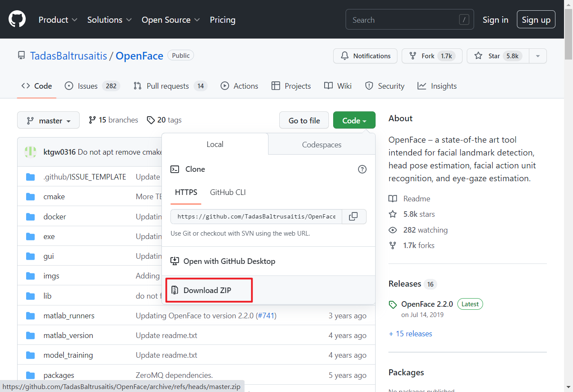The image size is (573, 392).
Task: Click the folder icon for imgs
Action: [30, 276]
